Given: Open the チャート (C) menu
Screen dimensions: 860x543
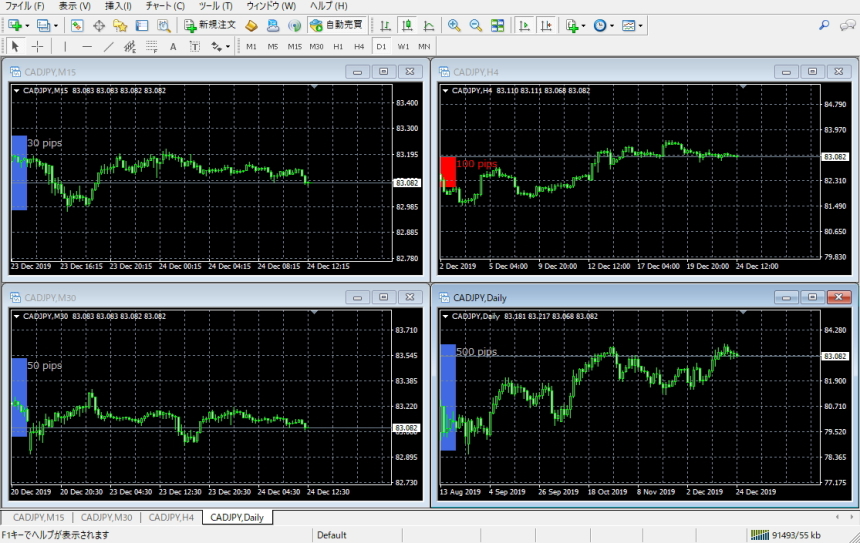Looking at the screenshot, I should [165, 6].
